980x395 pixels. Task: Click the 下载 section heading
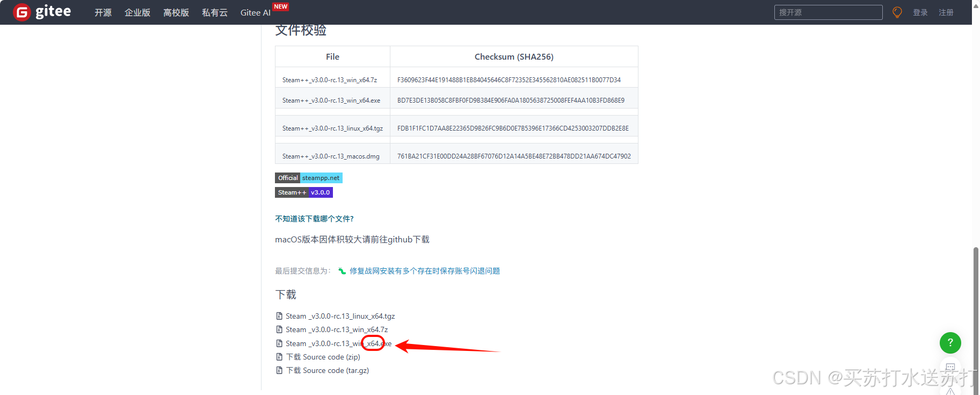click(286, 295)
